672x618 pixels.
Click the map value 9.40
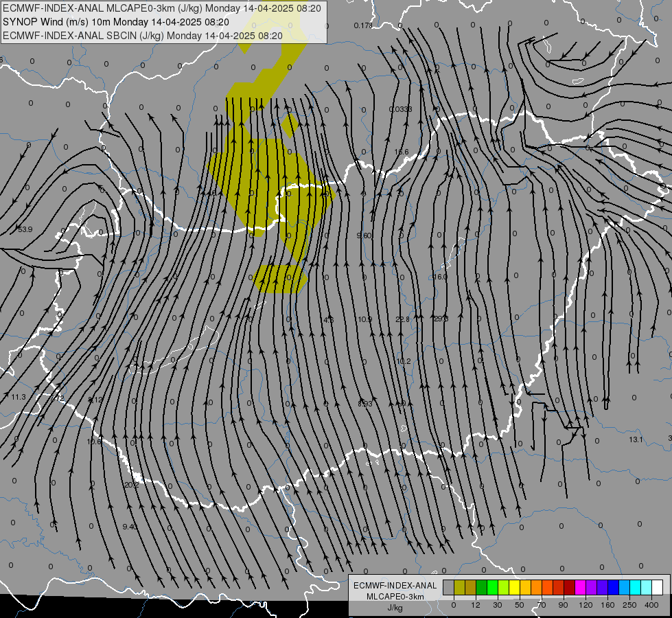130,527
